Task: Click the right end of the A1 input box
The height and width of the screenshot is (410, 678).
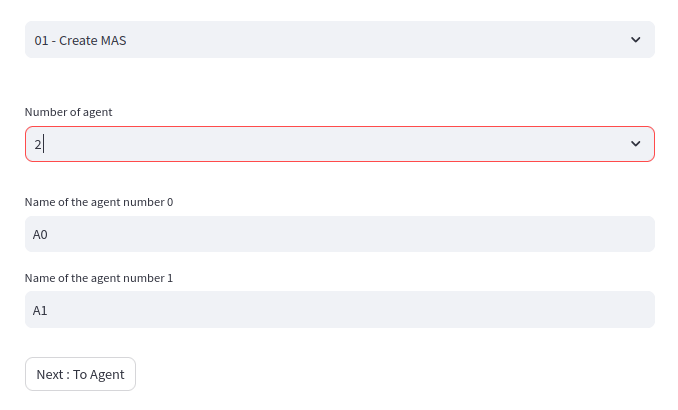Action: (640, 310)
